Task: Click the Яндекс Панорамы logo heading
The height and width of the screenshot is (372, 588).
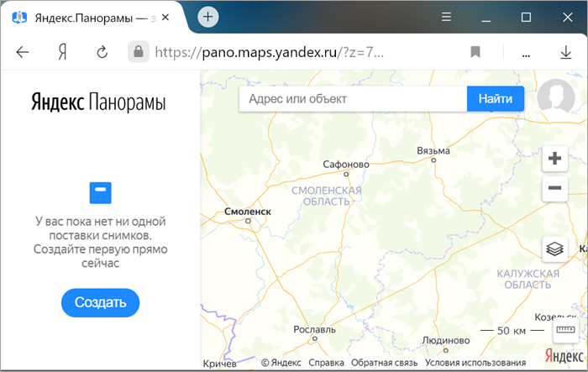Action: (x=98, y=102)
